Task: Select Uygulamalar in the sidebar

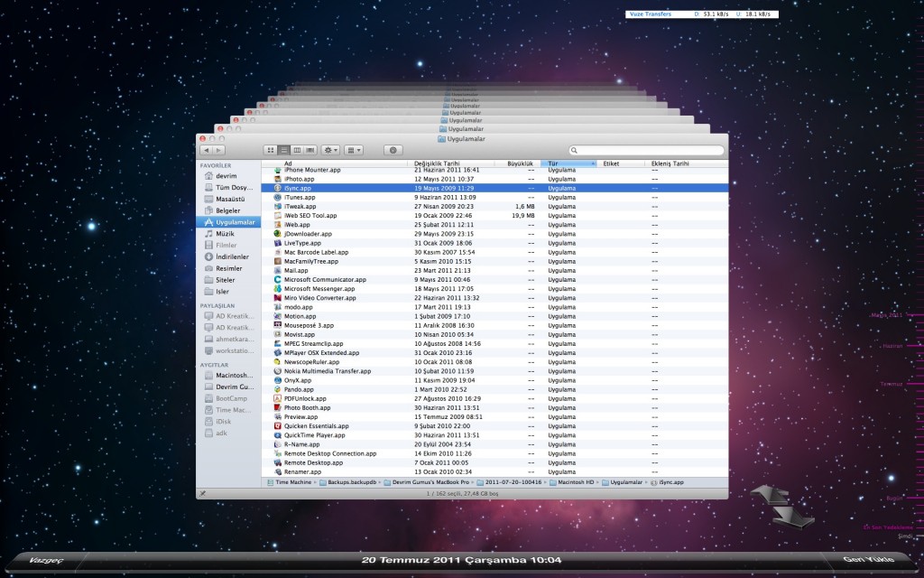Action: click(228, 222)
